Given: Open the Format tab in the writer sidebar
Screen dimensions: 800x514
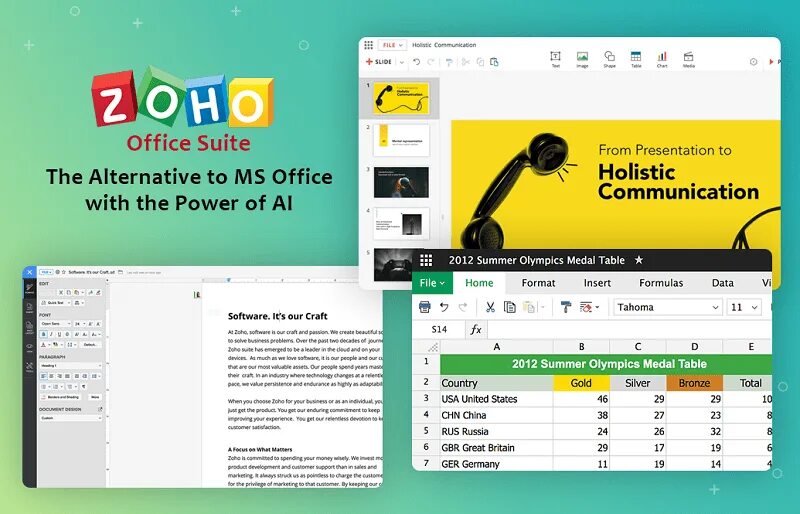Looking at the screenshot, I should tap(30, 289).
